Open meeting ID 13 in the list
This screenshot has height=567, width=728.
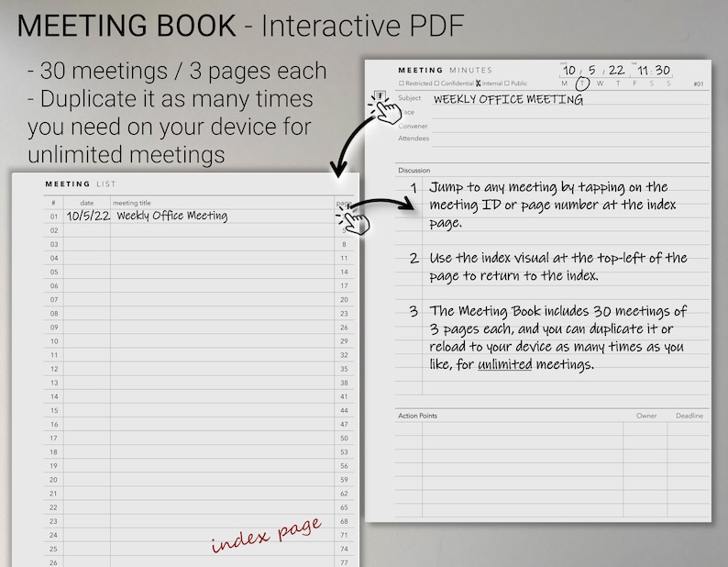pyautogui.click(x=54, y=383)
